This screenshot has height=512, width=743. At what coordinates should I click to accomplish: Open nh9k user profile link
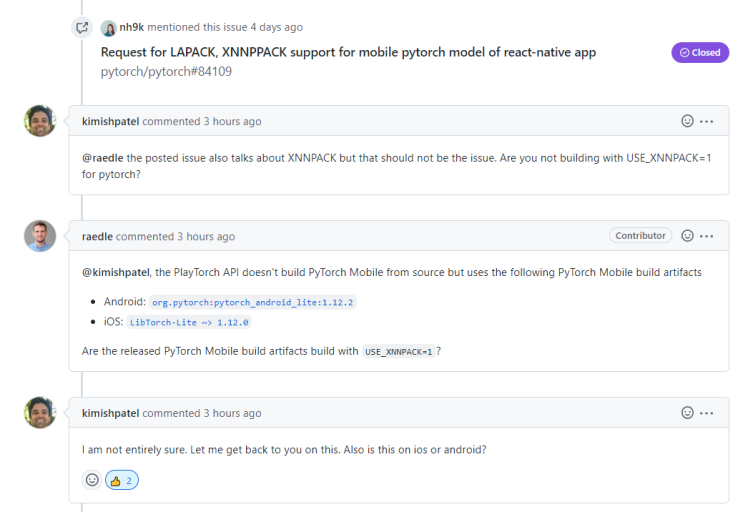131,27
